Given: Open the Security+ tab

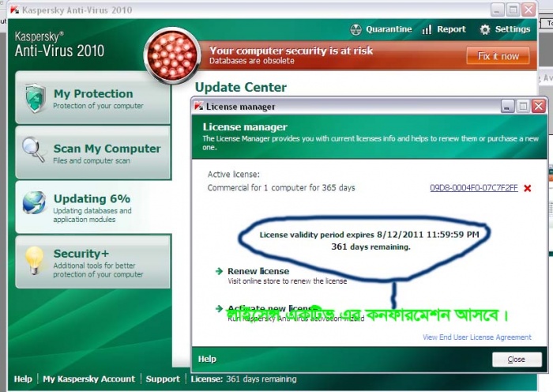Looking at the screenshot, I should [92, 262].
